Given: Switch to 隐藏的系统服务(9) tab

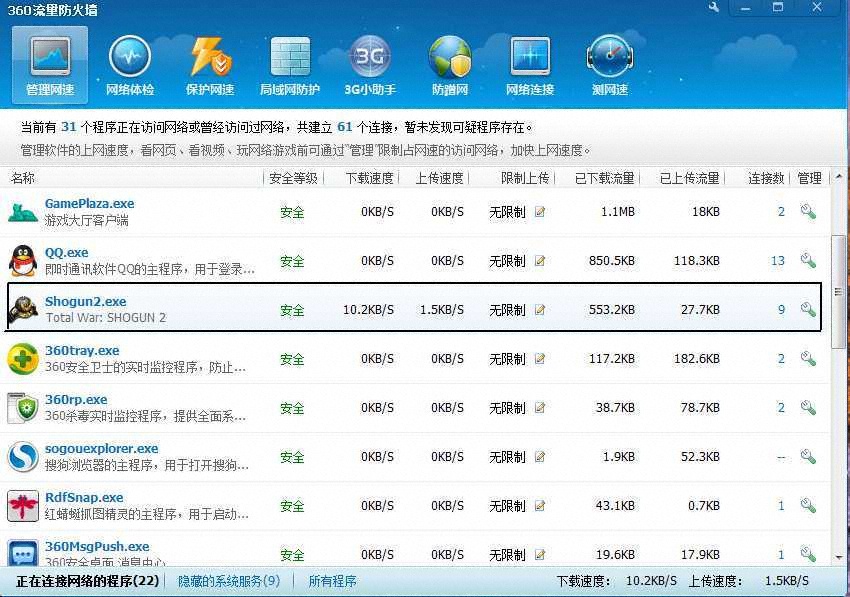Looking at the screenshot, I should [x=229, y=581].
